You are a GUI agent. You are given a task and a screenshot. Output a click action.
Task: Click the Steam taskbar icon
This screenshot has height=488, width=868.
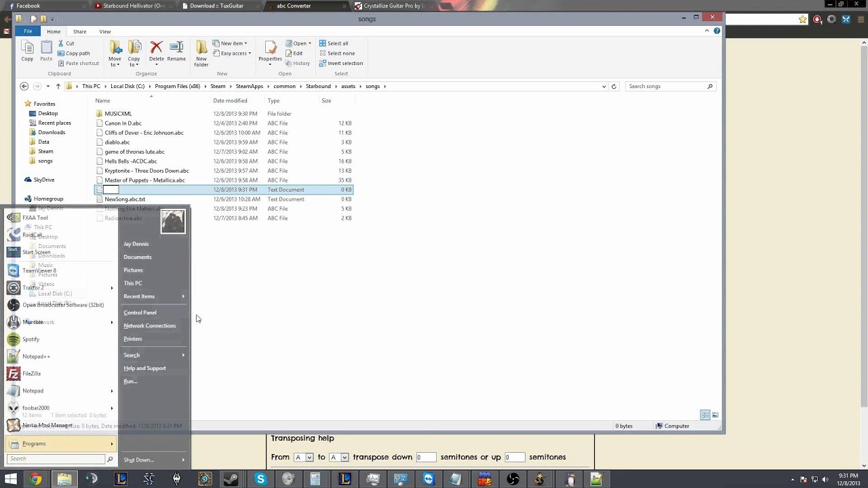(x=231, y=479)
